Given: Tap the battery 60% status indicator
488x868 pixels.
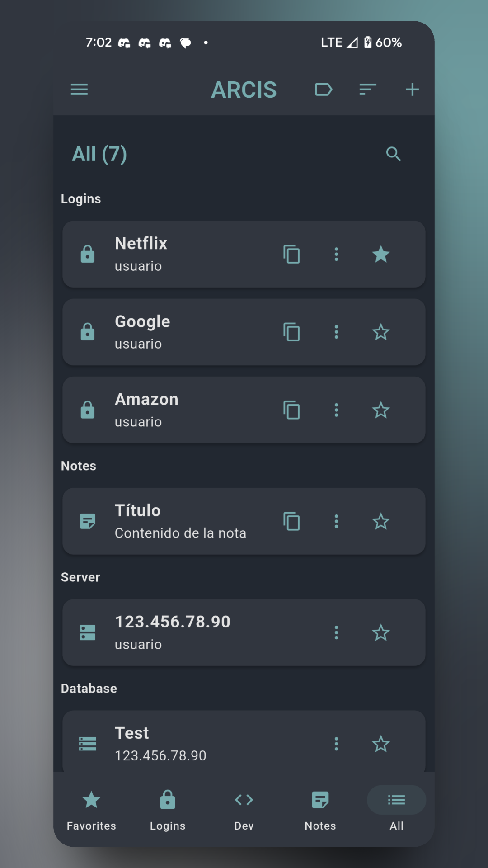Looking at the screenshot, I should tap(383, 42).
